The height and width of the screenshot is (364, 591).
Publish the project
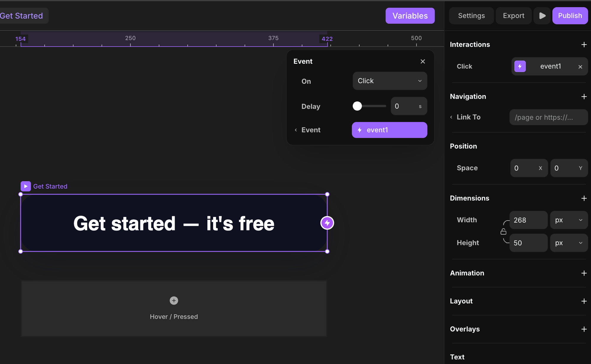point(570,16)
